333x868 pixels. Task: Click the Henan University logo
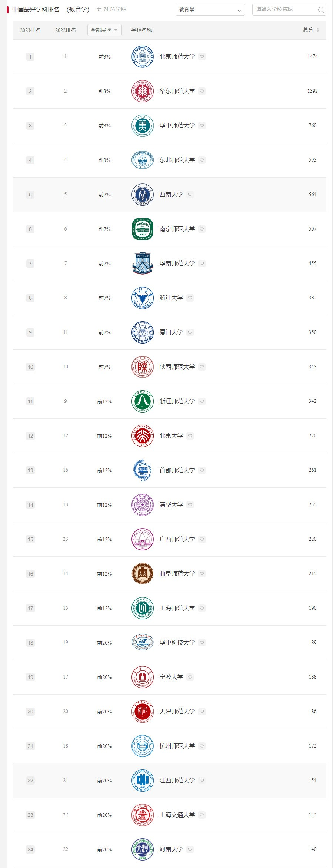click(143, 849)
